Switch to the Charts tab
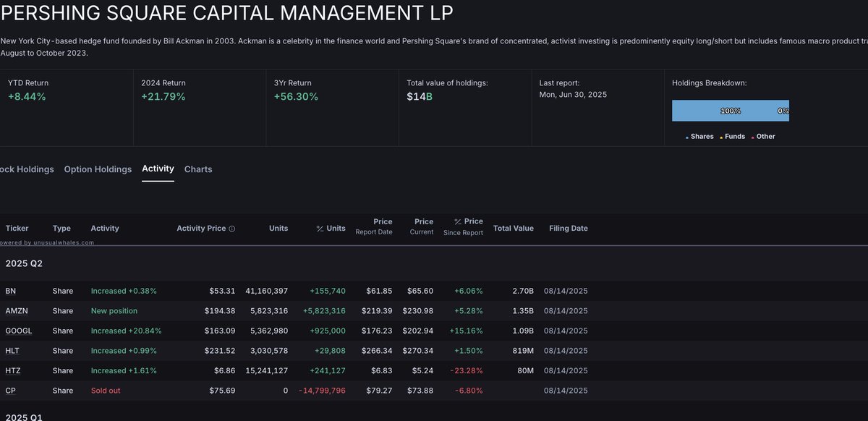The height and width of the screenshot is (421, 868). click(198, 169)
